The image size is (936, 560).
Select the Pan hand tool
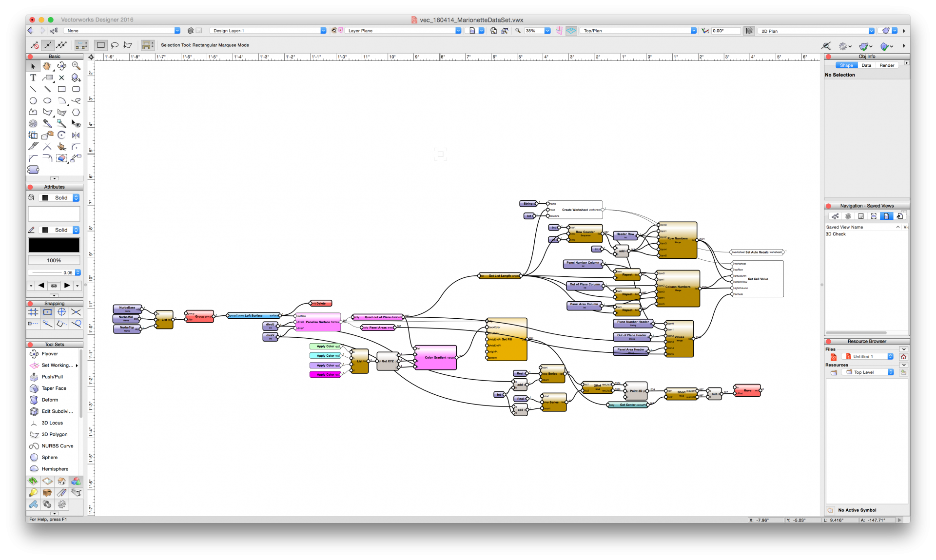[47, 66]
